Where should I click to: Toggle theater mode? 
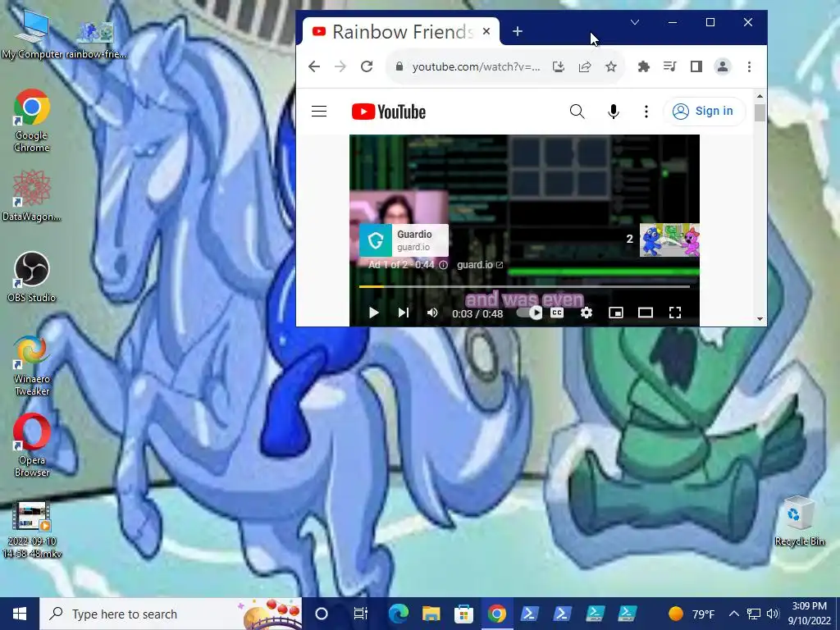coord(646,313)
